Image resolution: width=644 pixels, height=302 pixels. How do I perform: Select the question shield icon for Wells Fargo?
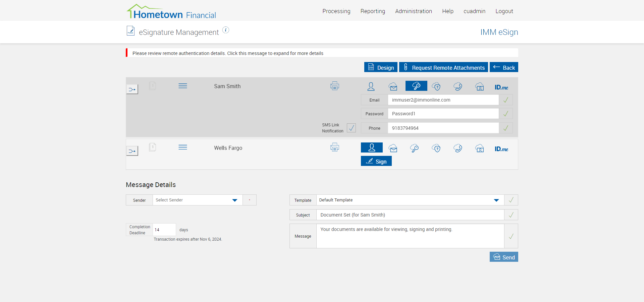tap(436, 148)
